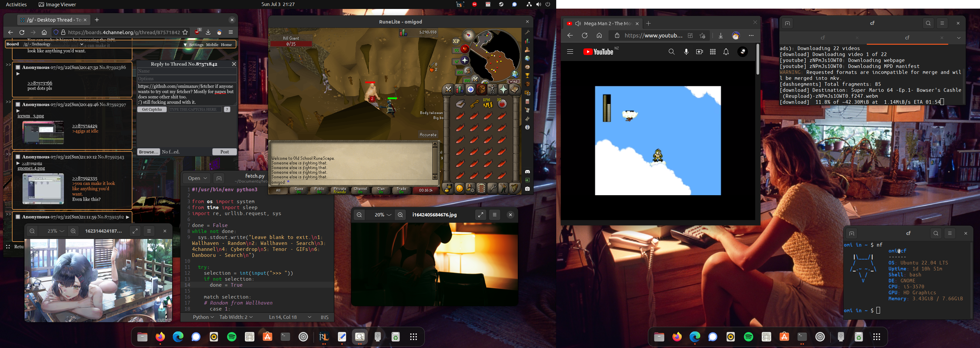Click the YouTube Create video icon
The width and height of the screenshot is (980, 348).
pos(700,52)
